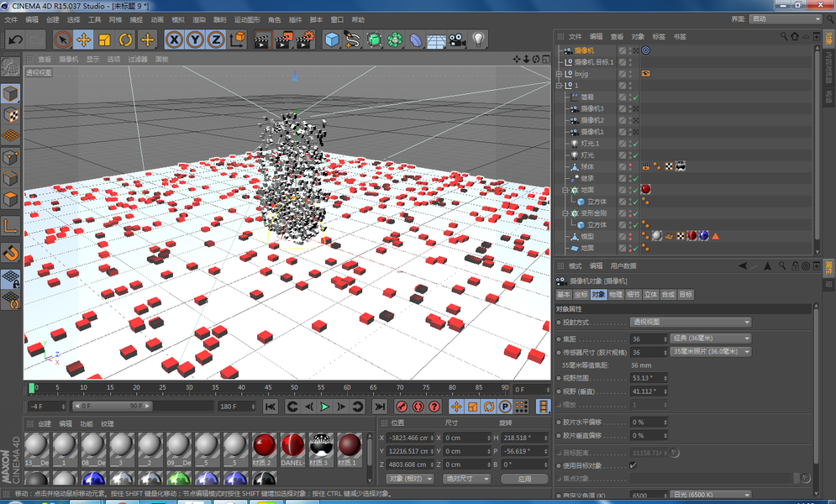Add a camera from toolbar
The height and width of the screenshot is (504, 836).
(x=457, y=40)
